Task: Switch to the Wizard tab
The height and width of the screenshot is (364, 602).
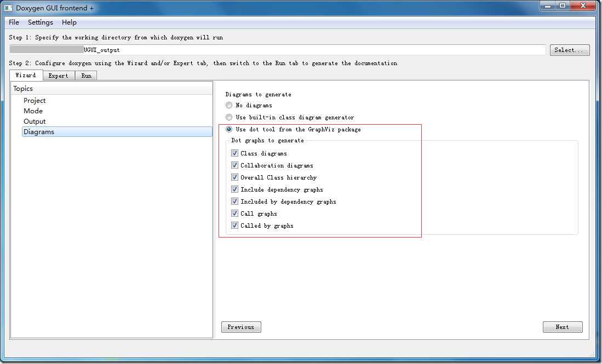Action: 26,75
